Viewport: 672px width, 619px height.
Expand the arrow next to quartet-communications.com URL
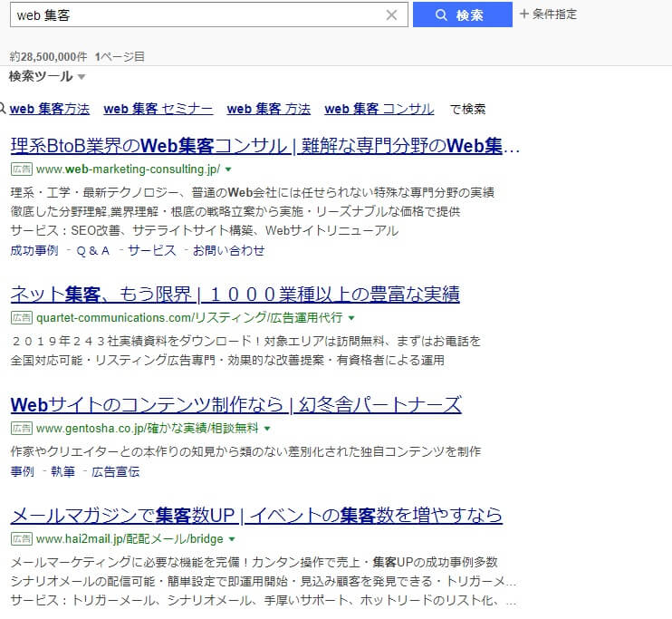click(x=351, y=318)
